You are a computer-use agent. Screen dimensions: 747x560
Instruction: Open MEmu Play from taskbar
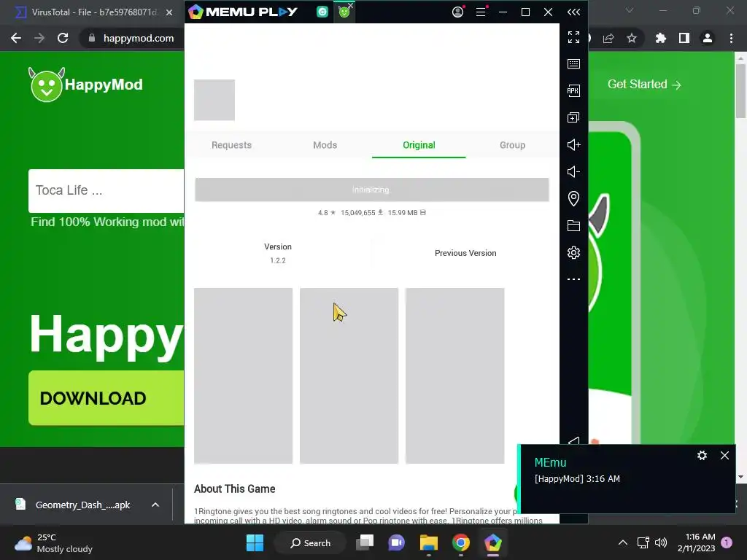coord(492,542)
